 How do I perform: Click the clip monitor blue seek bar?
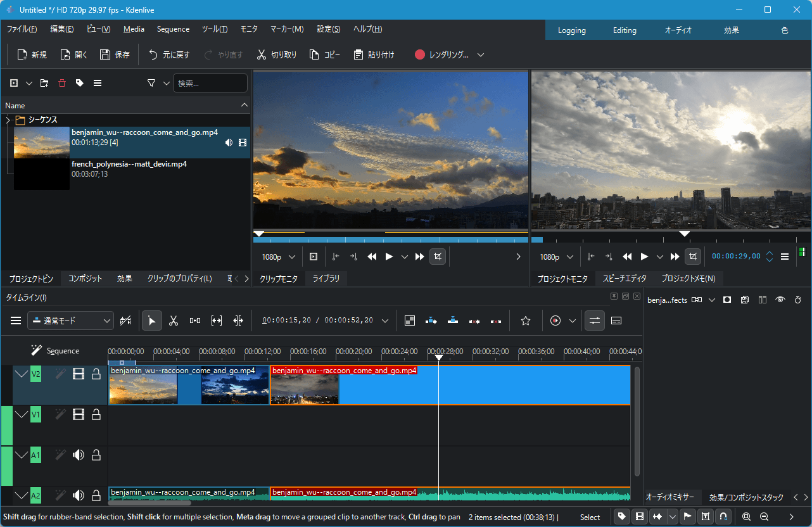point(390,240)
